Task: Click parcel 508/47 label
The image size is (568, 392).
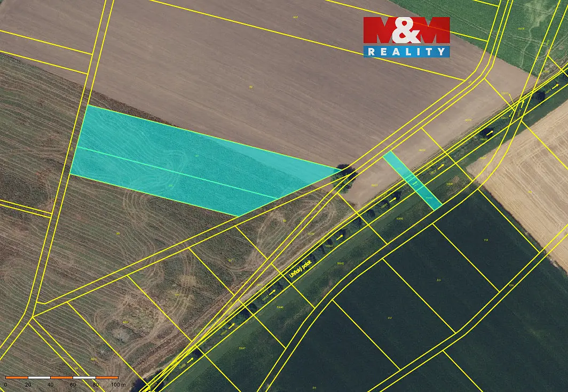Action: click(242, 348)
